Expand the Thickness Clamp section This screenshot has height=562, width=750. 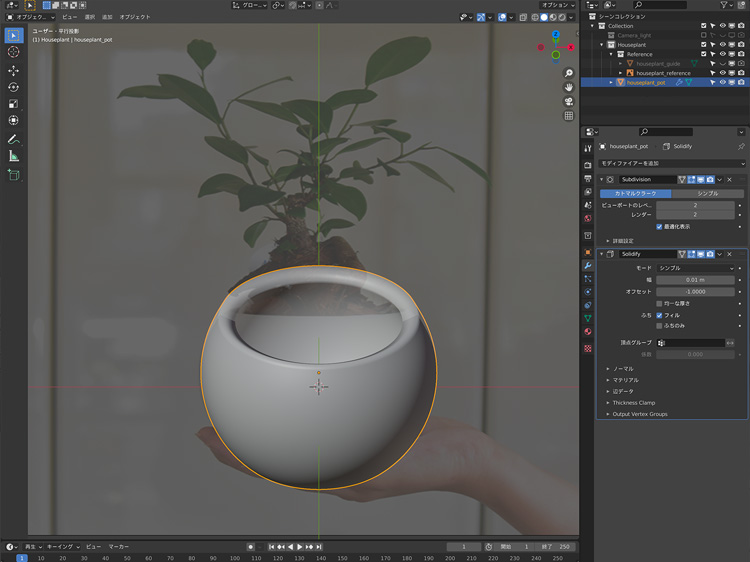coord(633,403)
